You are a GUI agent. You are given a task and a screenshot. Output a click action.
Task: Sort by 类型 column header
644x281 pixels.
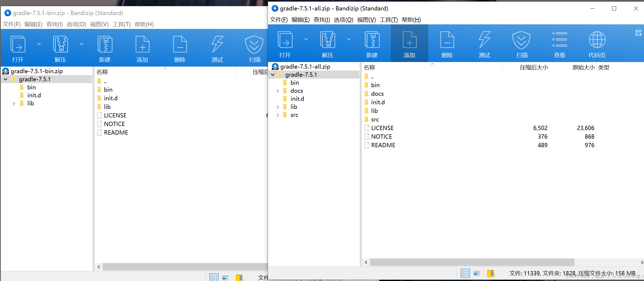[604, 67]
